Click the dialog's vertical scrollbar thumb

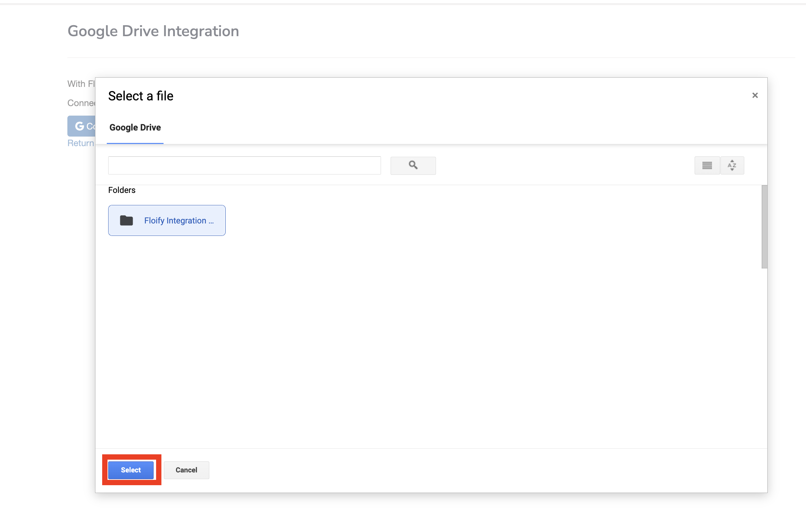pos(764,227)
